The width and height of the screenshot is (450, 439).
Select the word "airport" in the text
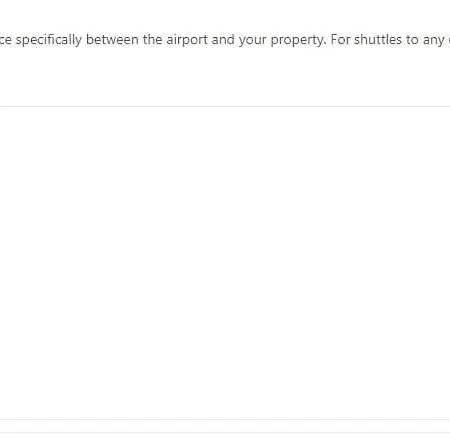pyautogui.click(x=187, y=40)
